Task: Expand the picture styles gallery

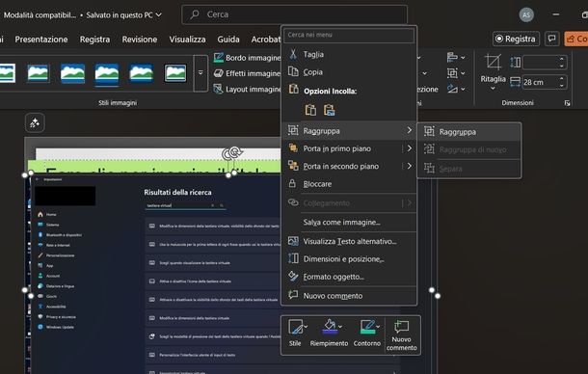Action: 200,73
